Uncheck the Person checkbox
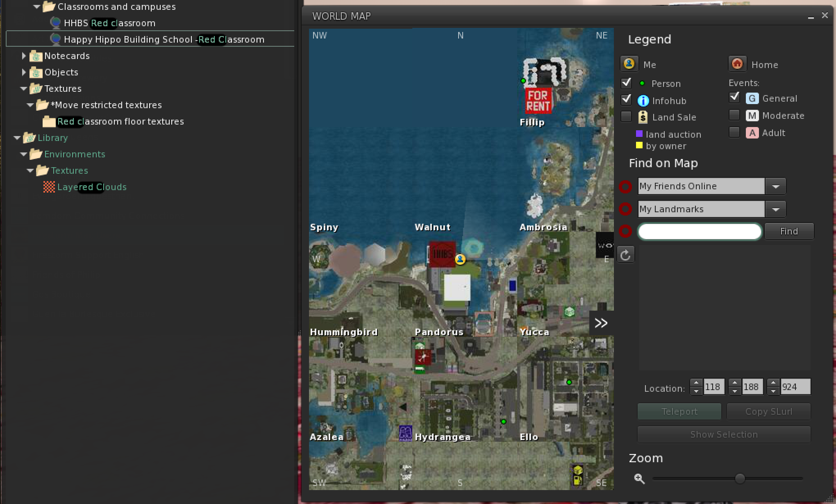Screen dimensions: 836x504 point(626,83)
